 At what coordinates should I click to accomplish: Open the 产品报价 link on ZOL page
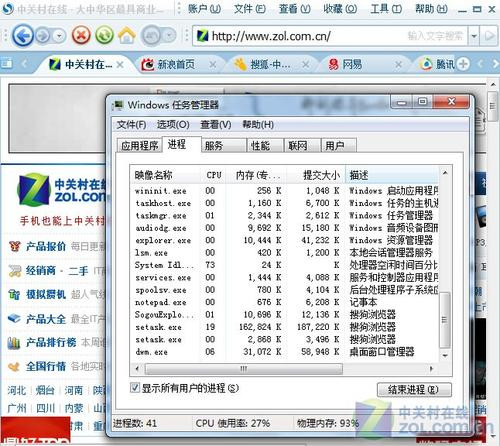point(46,247)
